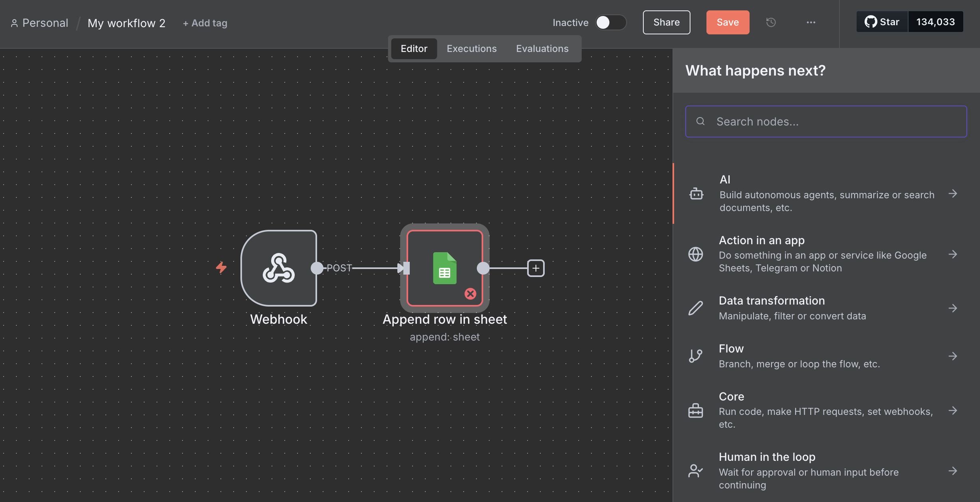
Task: Click the append: sheet subtitle
Action: point(444,337)
